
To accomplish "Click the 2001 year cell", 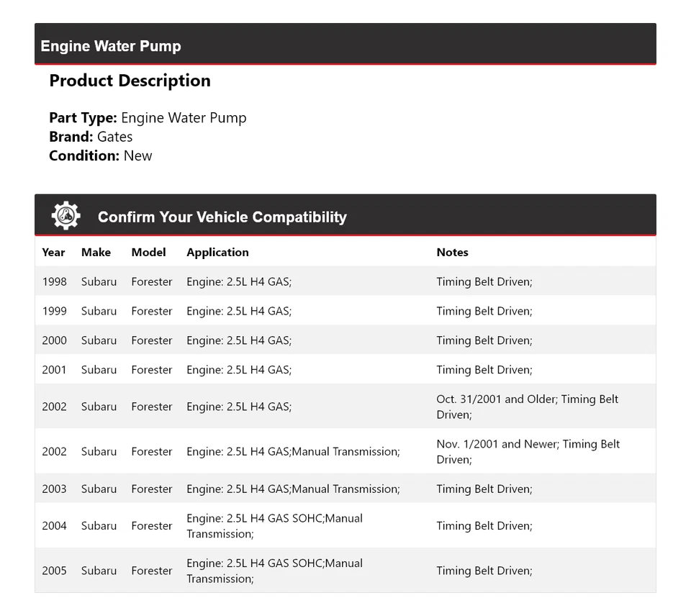I will pyautogui.click(x=54, y=371).
